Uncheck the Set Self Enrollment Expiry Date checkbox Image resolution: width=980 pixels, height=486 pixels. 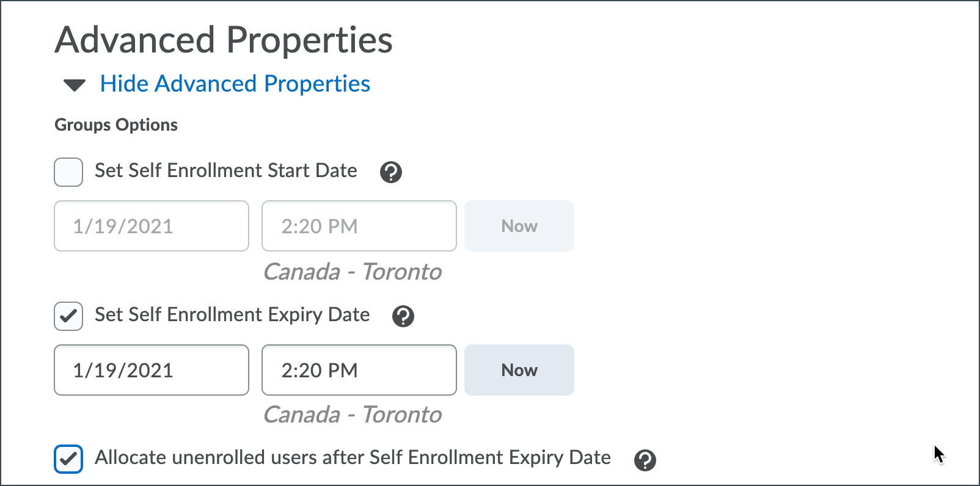click(68, 316)
